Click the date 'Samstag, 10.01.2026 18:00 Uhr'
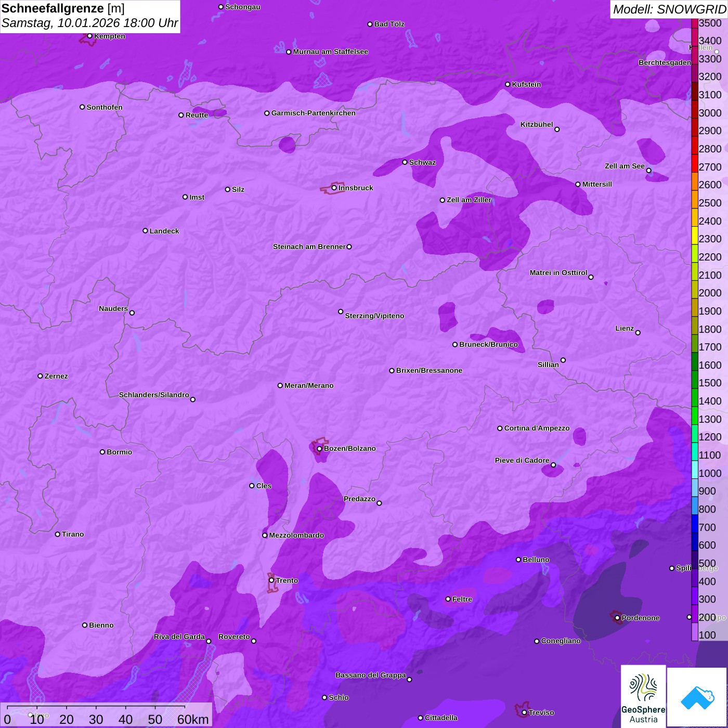728x728 pixels. coord(89,23)
